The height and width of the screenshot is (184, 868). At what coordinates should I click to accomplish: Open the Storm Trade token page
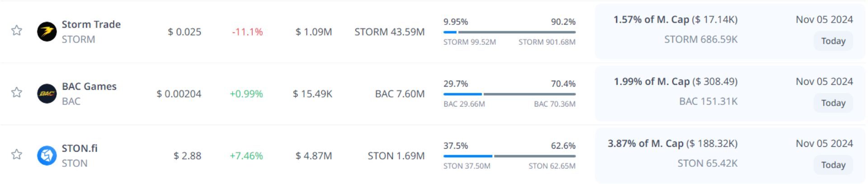[x=91, y=24]
